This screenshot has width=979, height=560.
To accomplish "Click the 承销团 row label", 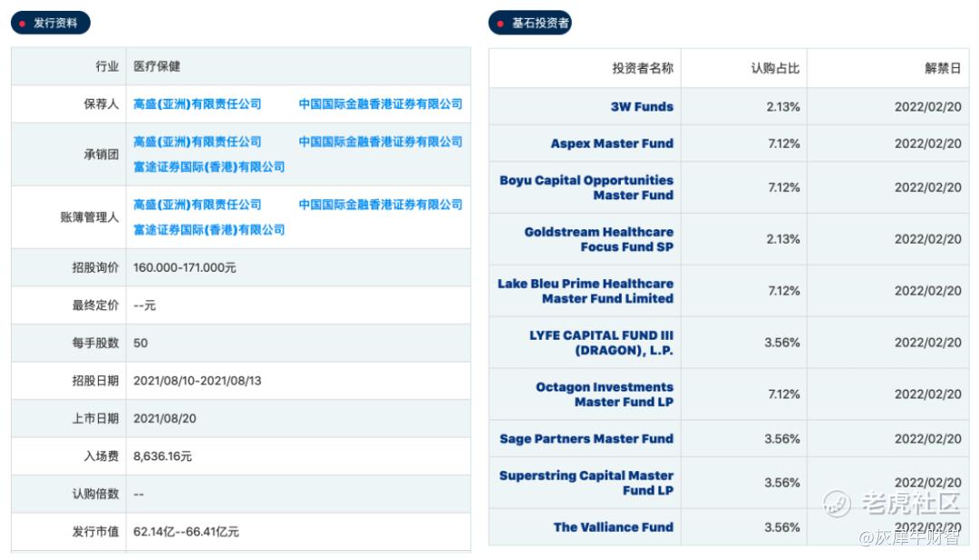I will click(102, 154).
